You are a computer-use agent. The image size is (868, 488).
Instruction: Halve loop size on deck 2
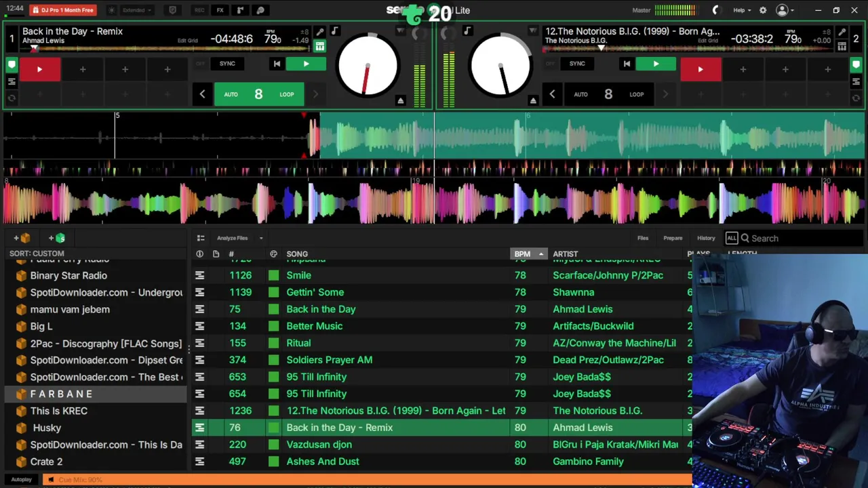click(x=552, y=94)
